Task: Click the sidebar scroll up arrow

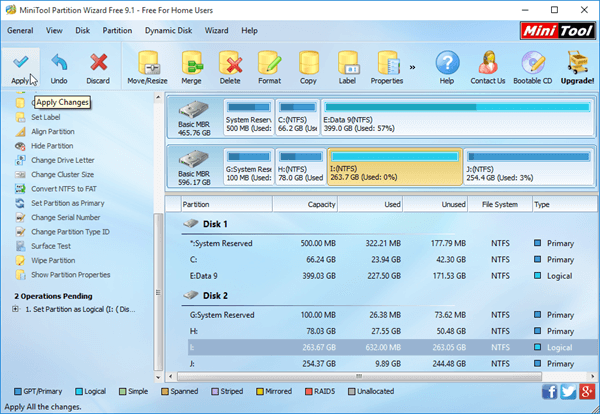Action: pyautogui.click(x=158, y=97)
